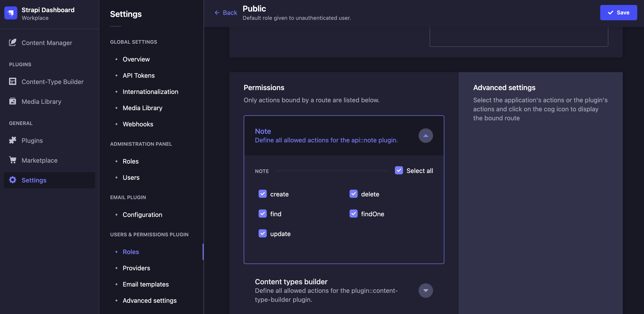
Task: Select the Content-Type Builder icon
Action: 13,82
